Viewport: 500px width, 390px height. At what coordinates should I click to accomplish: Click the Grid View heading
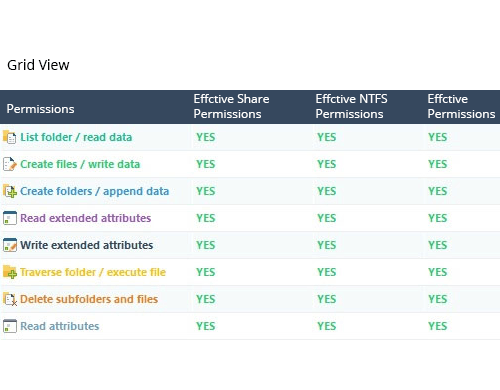pos(38,65)
